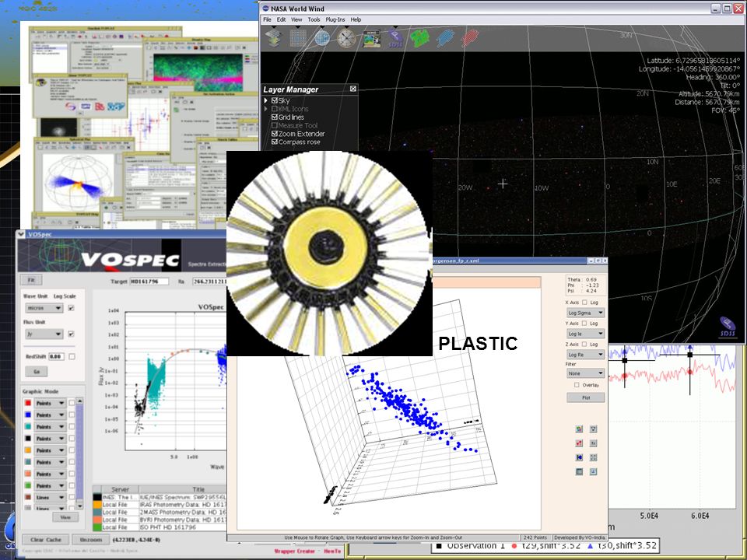Click the globe icon in World Wind toolbar
Viewport: 747px width, 560px height.
pos(322,37)
